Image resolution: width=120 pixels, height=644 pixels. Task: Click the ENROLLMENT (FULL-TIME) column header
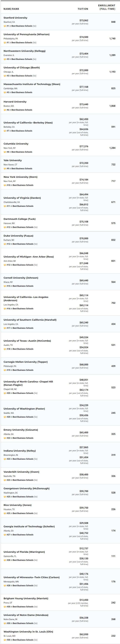(x=107, y=7)
